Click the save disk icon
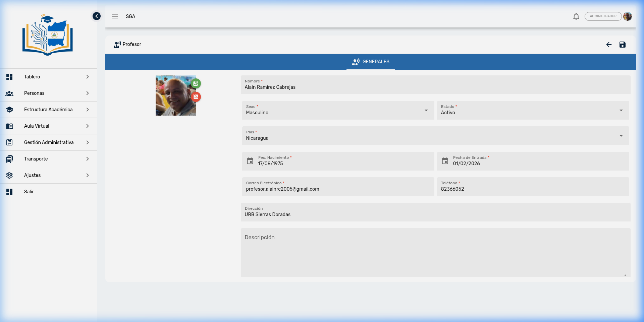 click(622, 45)
